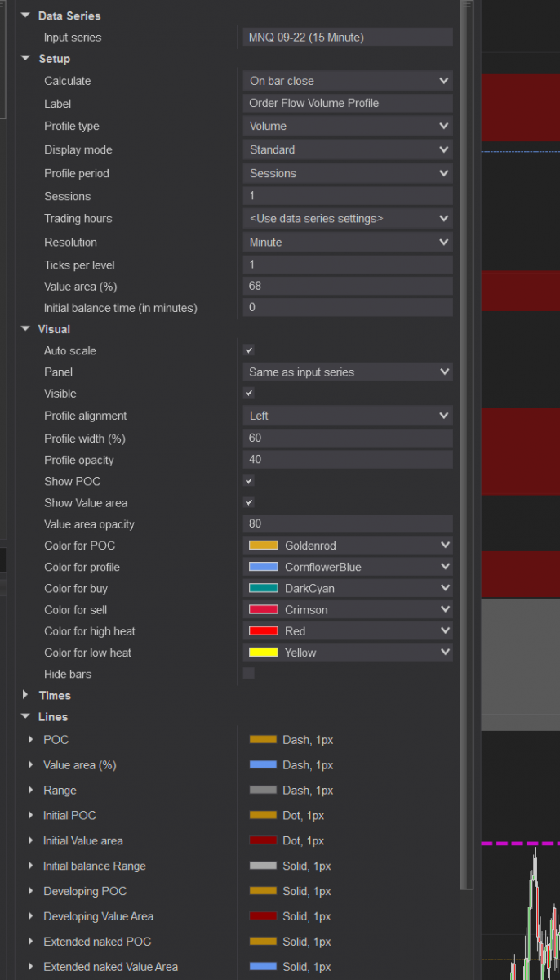This screenshot has width=560, height=980.
Task: Enable the Hide bars checkbox
Action: pyautogui.click(x=249, y=673)
